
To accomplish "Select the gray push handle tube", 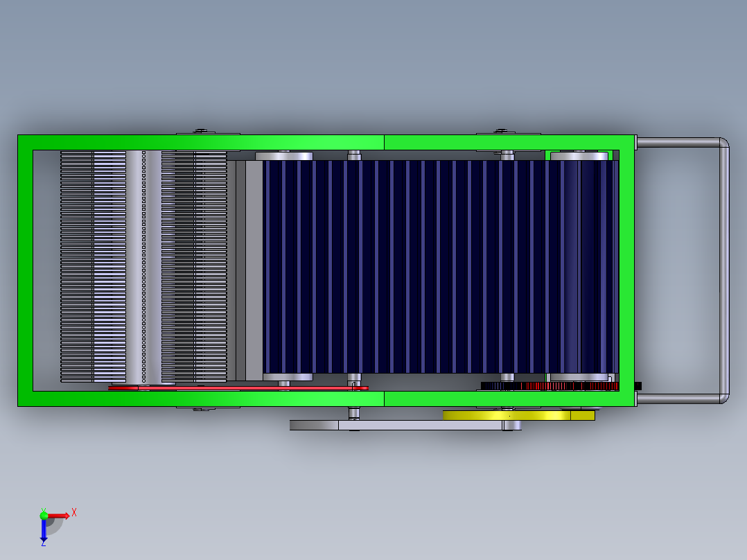I will [x=724, y=270].
